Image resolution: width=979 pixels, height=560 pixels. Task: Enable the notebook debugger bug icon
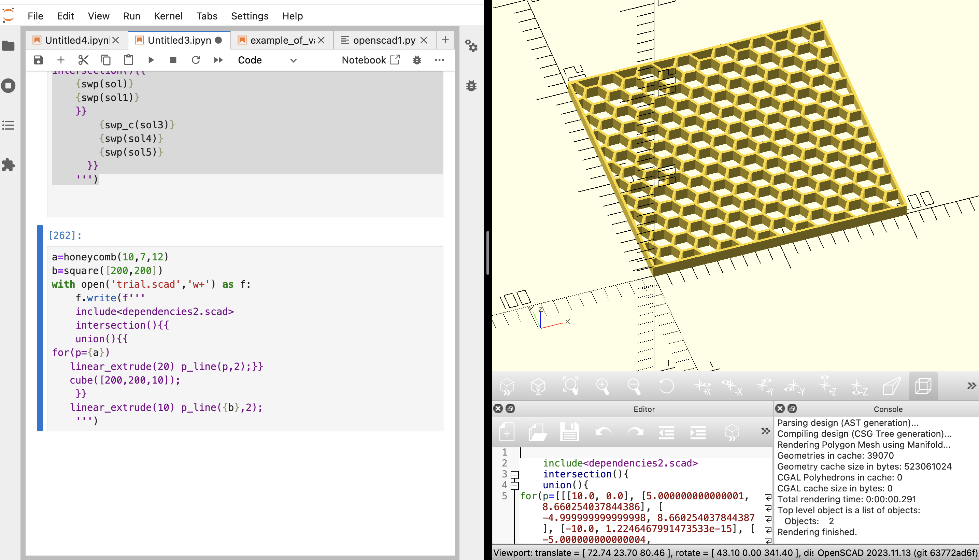click(x=416, y=60)
